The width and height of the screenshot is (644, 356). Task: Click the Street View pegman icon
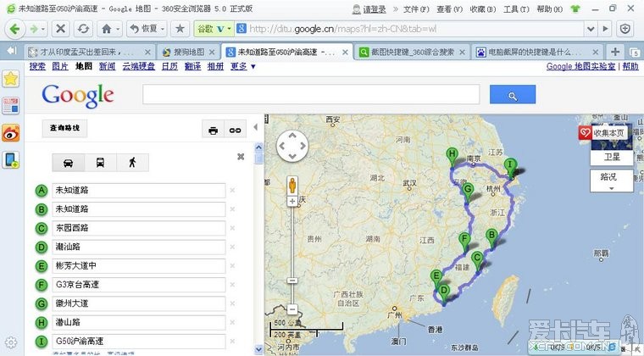[292, 185]
